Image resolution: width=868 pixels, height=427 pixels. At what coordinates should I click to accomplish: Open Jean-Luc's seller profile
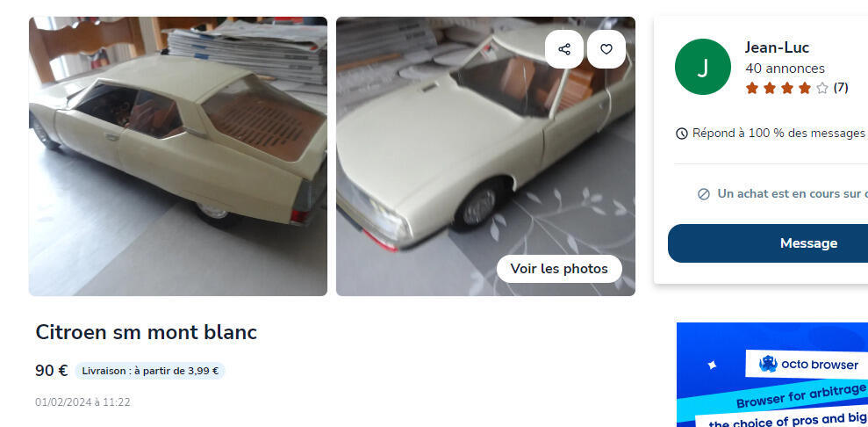pyautogui.click(x=777, y=47)
